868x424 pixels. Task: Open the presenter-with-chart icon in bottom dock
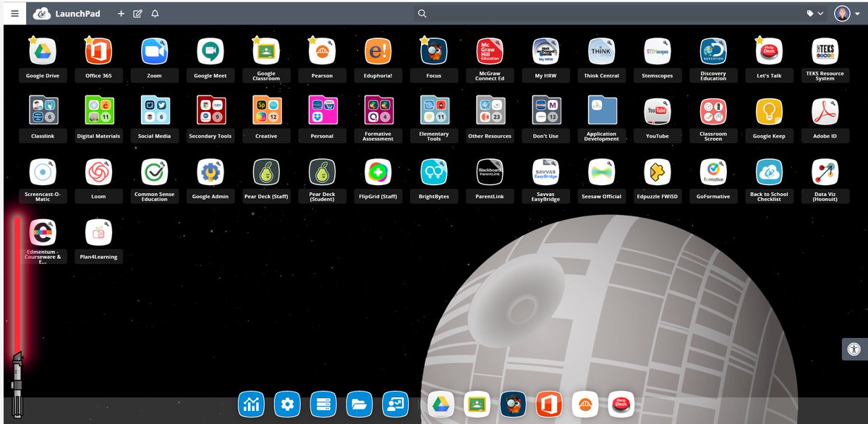point(395,404)
